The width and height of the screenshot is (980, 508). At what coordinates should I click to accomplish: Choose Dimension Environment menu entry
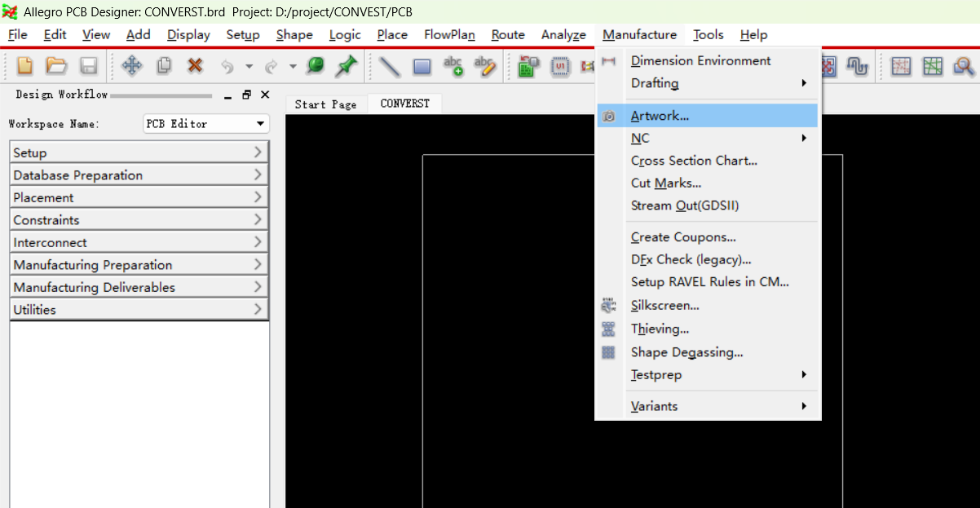pyautogui.click(x=708, y=60)
